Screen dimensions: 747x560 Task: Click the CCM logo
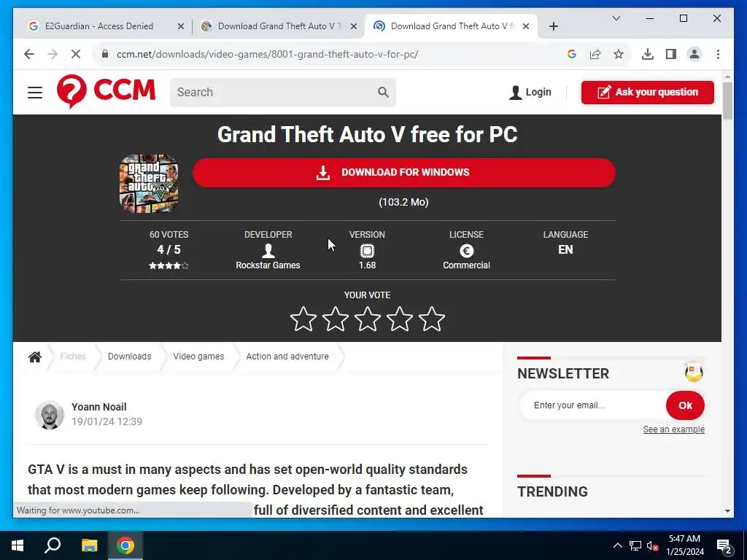pos(106,91)
